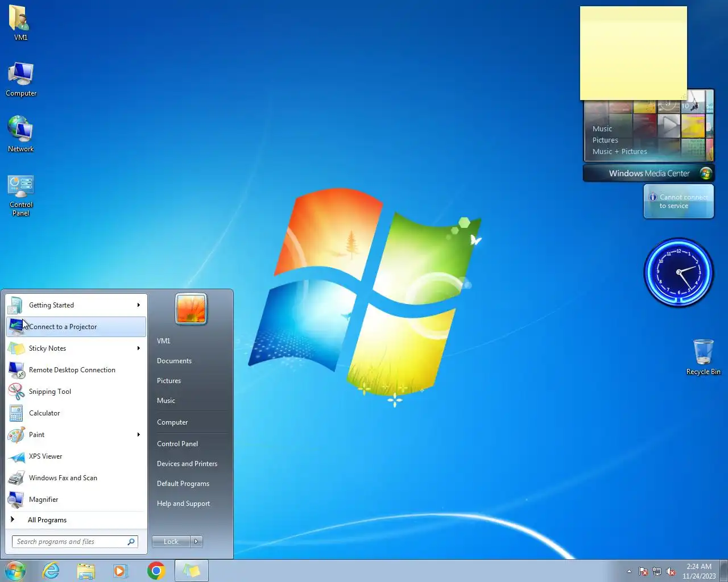Open Google Chrome from taskbar
Image resolution: width=728 pixels, height=582 pixels.
tap(156, 571)
